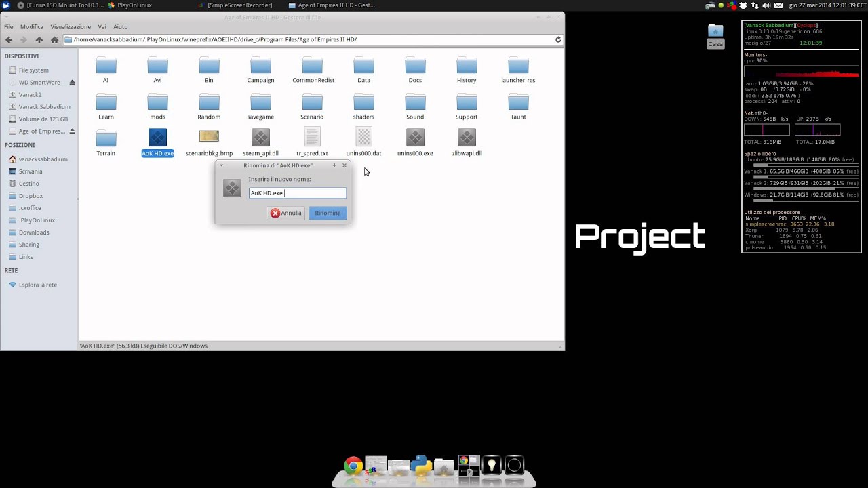Click the date and time clock
The height and width of the screenshot is (488, 868).
click(827, 5)
